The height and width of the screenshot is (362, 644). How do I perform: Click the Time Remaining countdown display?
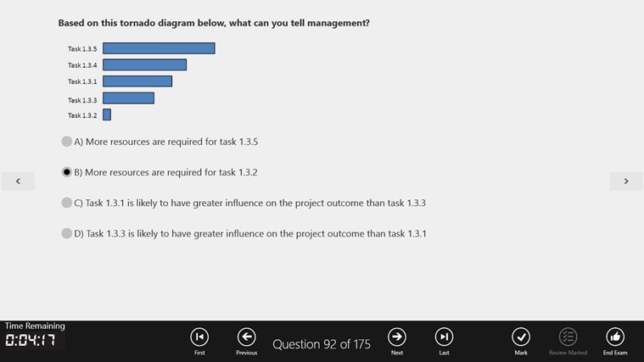coord(31,340)
